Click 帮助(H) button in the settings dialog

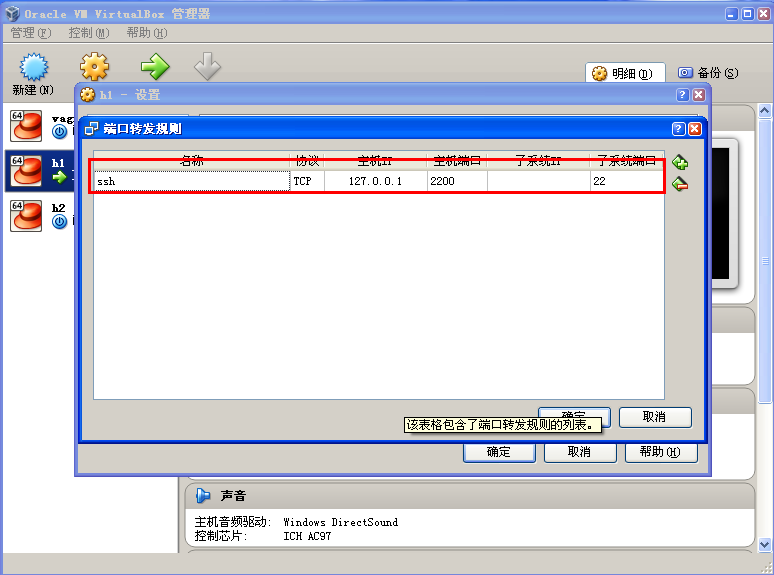point(660,452)
